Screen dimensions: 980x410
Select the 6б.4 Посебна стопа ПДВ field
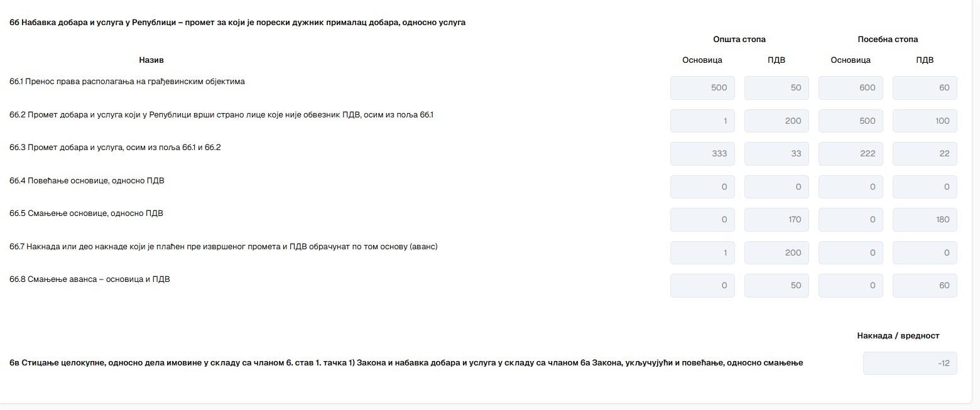(925, 186)
